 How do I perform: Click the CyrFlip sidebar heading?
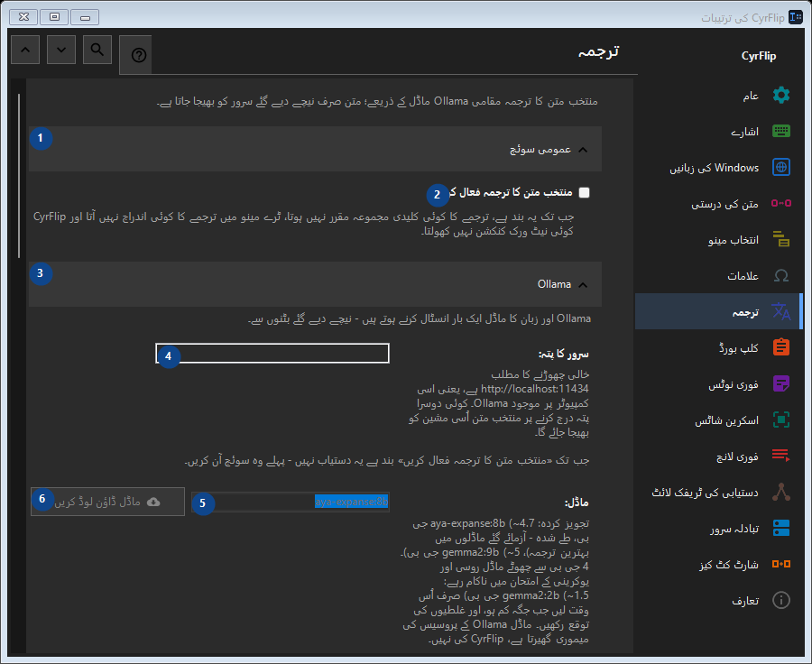click(x=759, y=56)
